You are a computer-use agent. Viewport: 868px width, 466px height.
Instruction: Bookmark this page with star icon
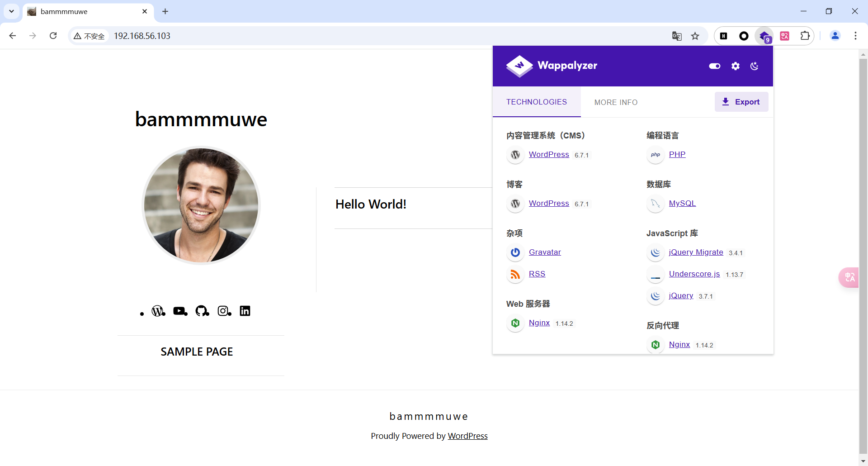695,36
